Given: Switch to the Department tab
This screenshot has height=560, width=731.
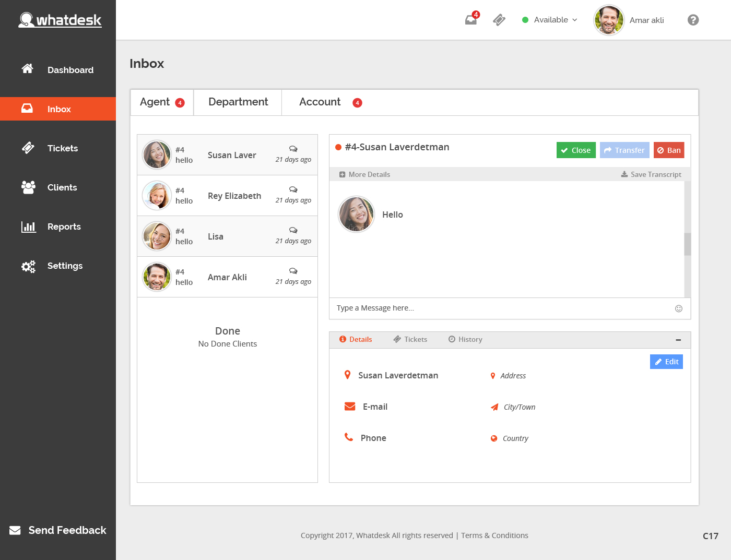Looking at the screenshot, I should coord(238,102).
